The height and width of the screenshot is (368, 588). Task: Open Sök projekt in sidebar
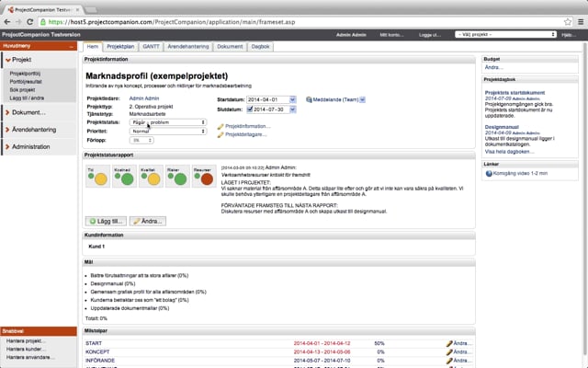click(22, 90)
